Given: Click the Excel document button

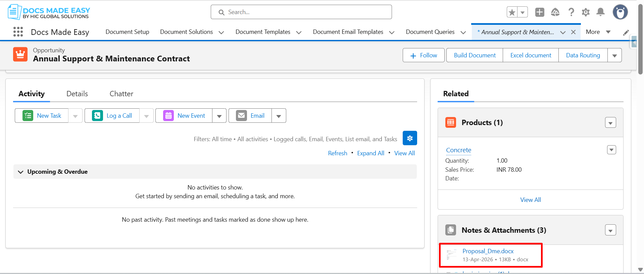Looking at the screenshot, I should [x=531, y=55].
